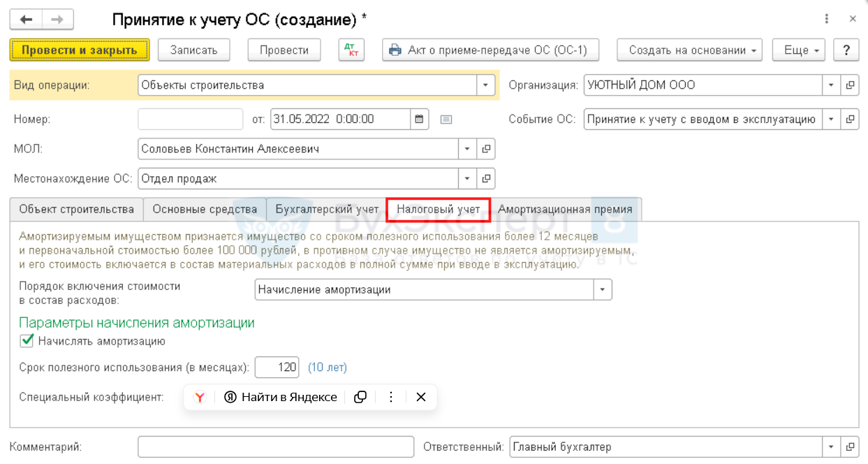Screen dimensions: 868x464
Task: Toggle Начислять амортизацию checkbox
Action: coord(27,341)
